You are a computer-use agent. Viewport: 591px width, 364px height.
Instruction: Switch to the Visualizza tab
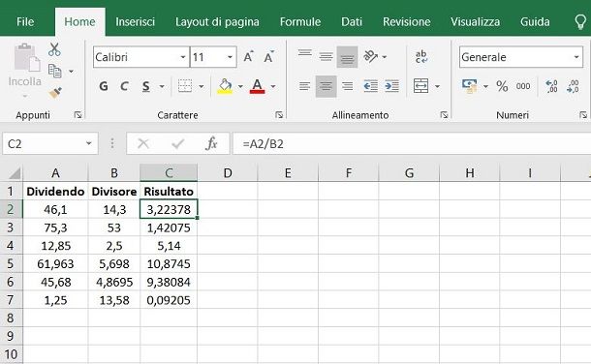(475, 21)
